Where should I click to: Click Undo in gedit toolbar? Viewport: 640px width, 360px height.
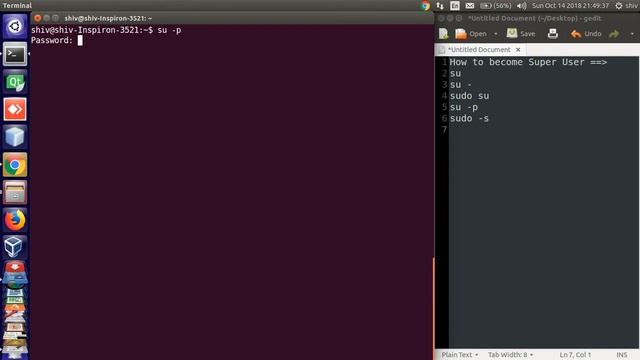click(x=586, y=34)
